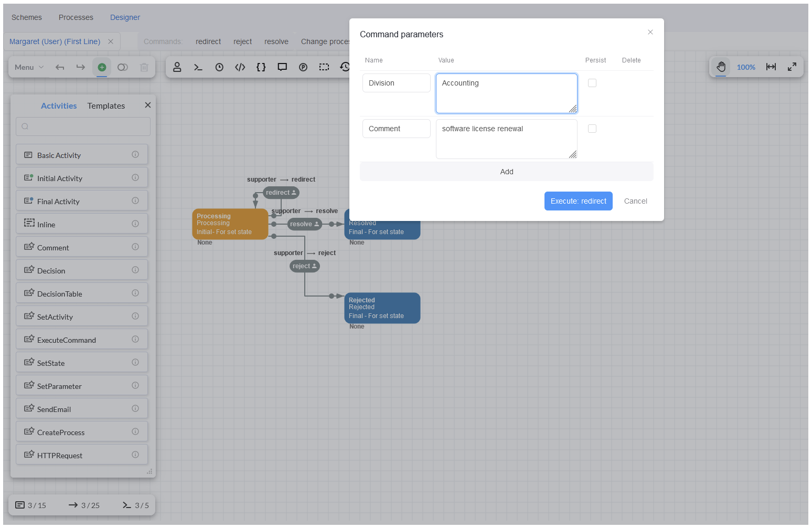The image size is (812, 528).
Task: Click the resolve command link
Action: pyautogui.click(x=276, y=41)
